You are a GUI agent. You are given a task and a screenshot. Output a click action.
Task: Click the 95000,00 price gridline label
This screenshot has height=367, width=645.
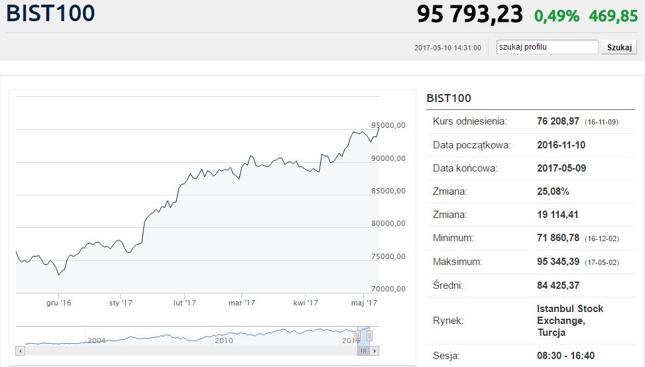pyautogui.click(x=388, y=125)
